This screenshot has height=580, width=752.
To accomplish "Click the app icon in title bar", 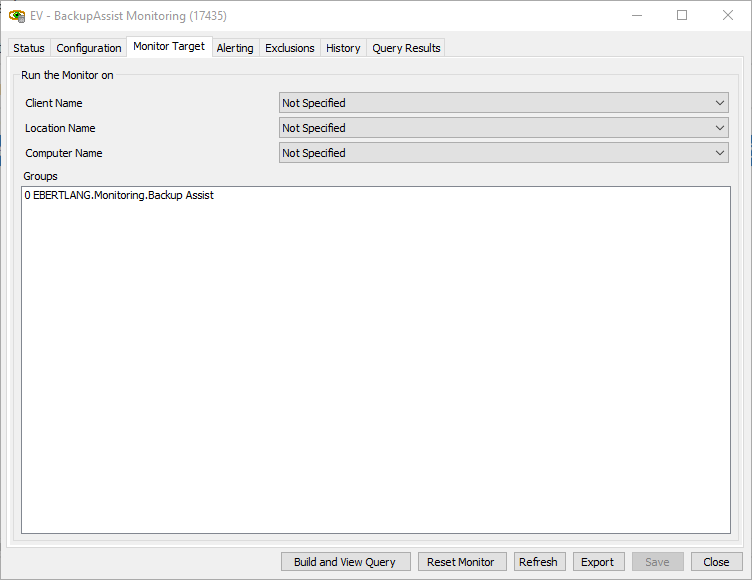I will click(x=17, y=15).
